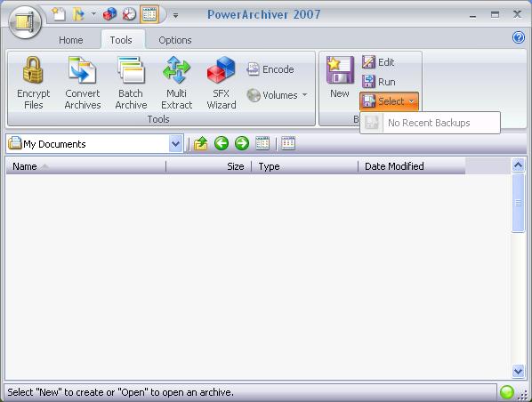
Task: Sort by the Name column header
Action: (85, 166)
